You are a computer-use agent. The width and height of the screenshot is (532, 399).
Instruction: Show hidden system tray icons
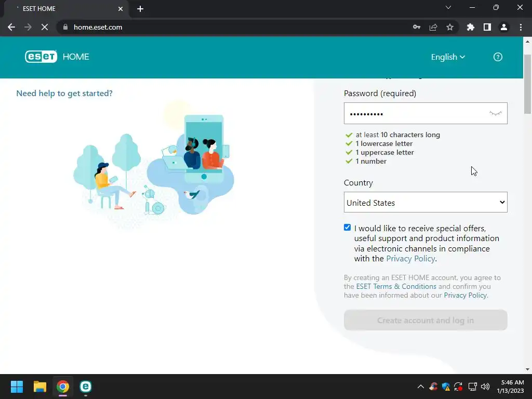click(x=421, y=387)
